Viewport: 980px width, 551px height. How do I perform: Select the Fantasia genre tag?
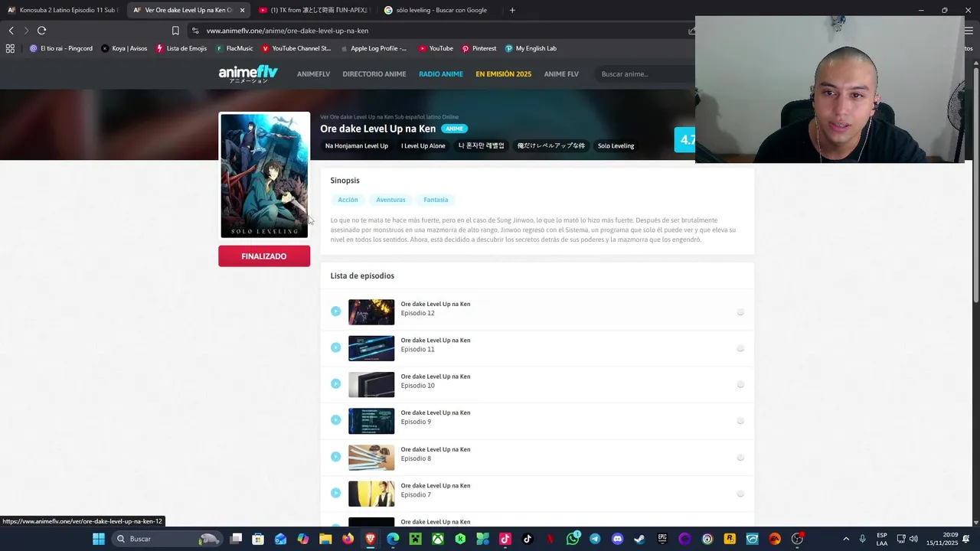point(436,200)
